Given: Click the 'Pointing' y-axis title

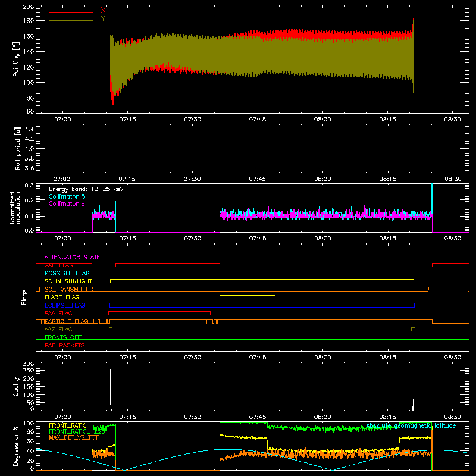Looking at the screenshot, I should tap(16, 59).
